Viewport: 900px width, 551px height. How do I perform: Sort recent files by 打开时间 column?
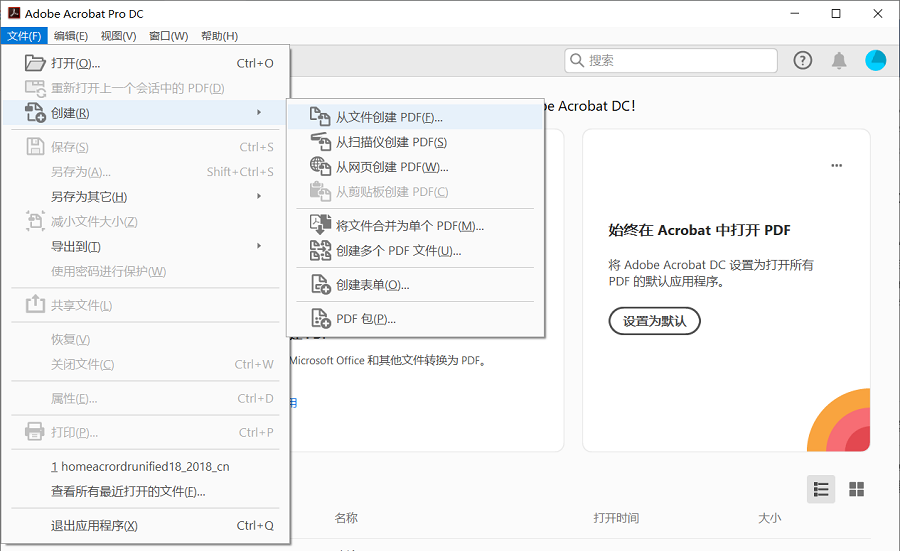pos(616,518)
